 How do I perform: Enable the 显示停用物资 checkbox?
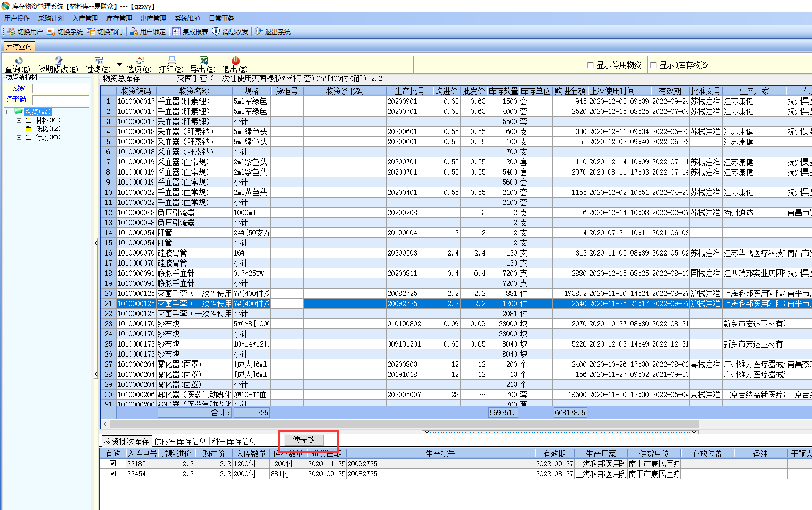[590, 65]
